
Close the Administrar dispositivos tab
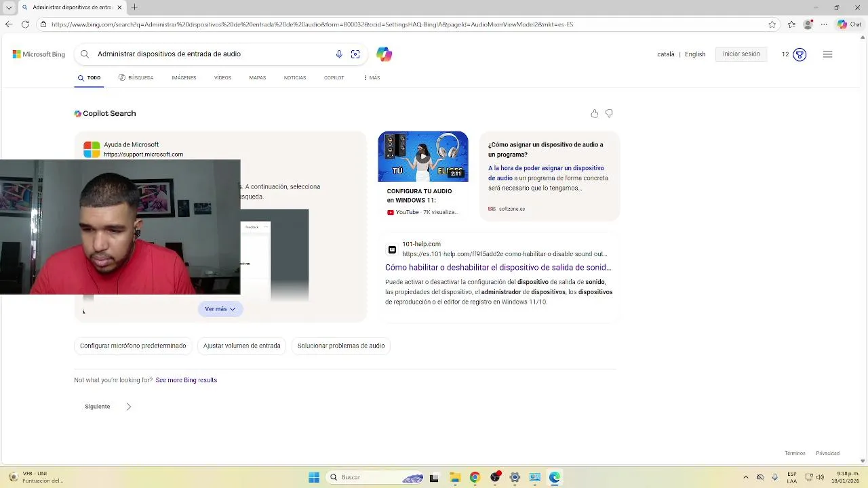pyautogui.click(x=119, y=7)
